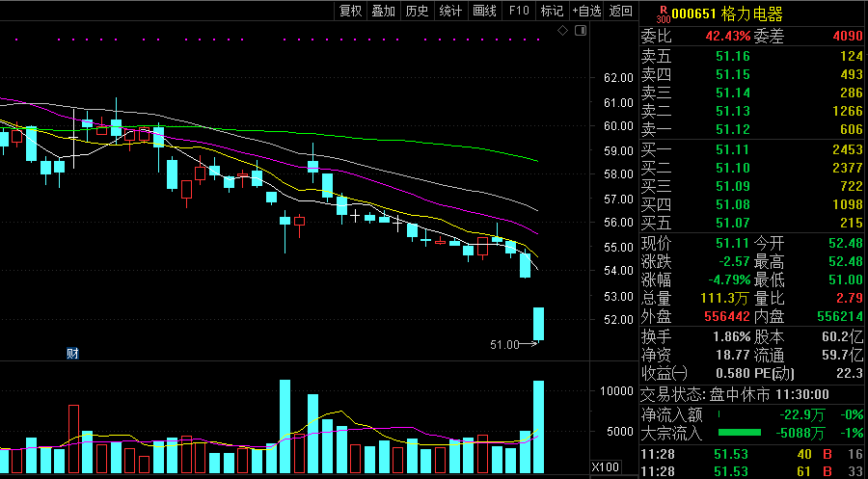Select 买五 bid price 51.07

(x=732, y=223)
